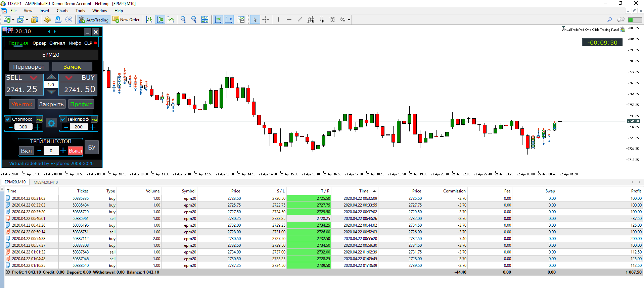The image size is (644, 288).
Task: Click the БУ breakeven button
Action: (92, 148)
